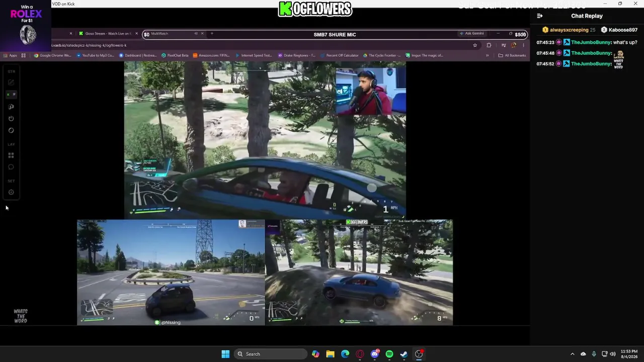644x362 pixels.
Task: Expand the bookmarks overflow chevron
Action: [487, 55]
